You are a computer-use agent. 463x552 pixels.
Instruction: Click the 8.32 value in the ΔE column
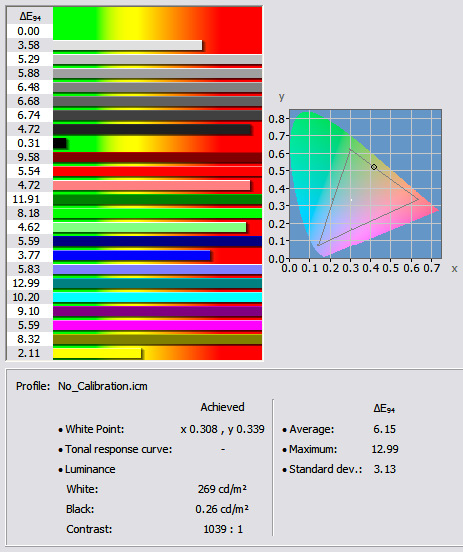[29, 339]
